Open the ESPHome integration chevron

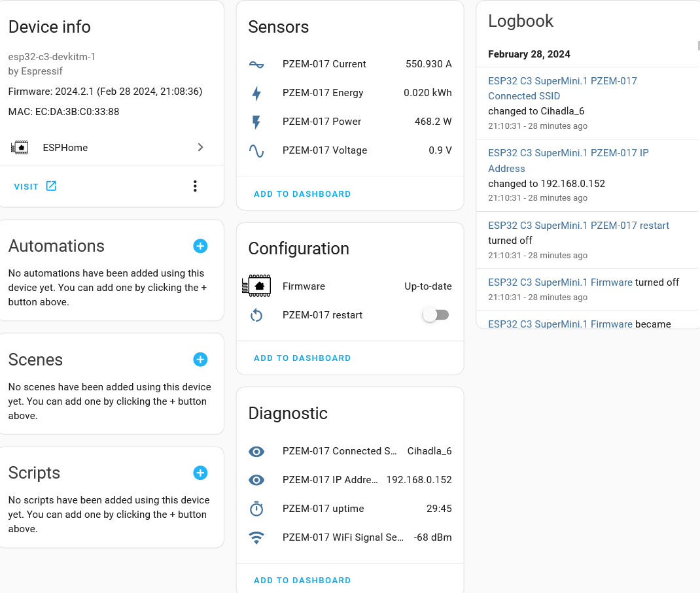click(x=201, y=148)
